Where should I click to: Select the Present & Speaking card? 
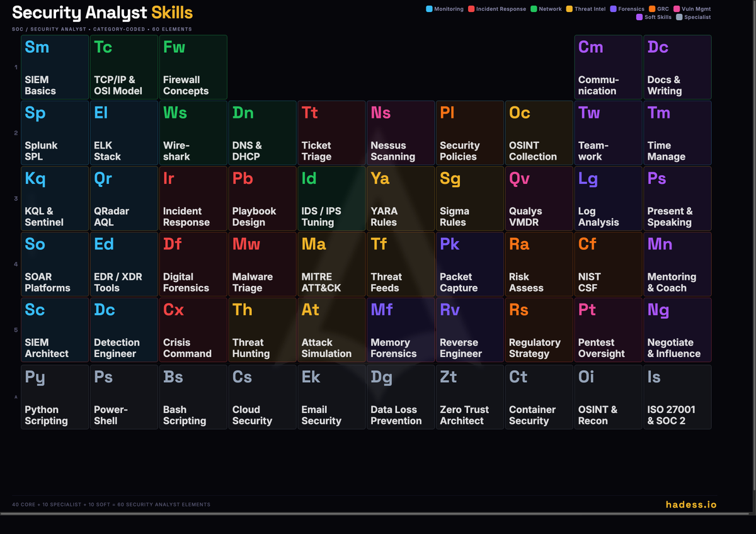coord(678,198)
